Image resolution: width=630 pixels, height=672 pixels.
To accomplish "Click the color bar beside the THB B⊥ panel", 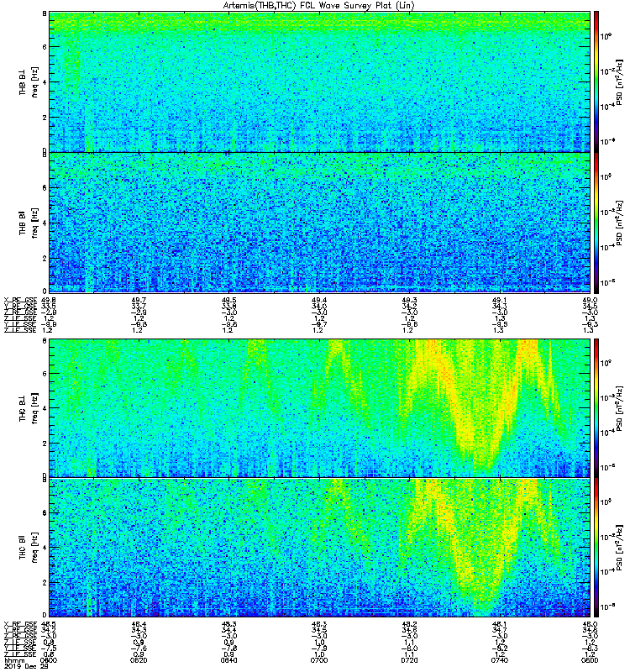I will click(x=596, y=81).
